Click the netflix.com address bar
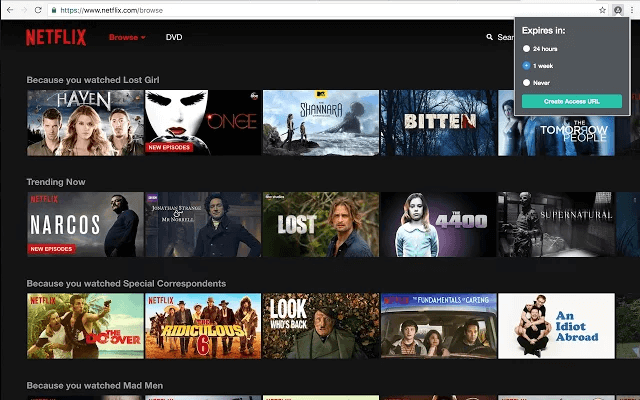 tap(327, 10)
